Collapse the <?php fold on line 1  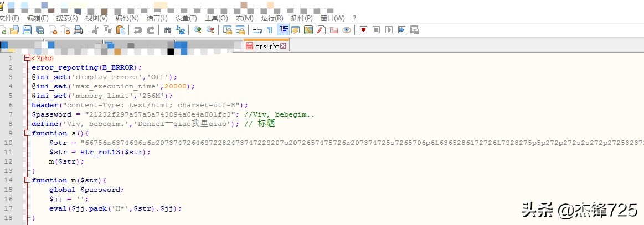tap(28, 58)
